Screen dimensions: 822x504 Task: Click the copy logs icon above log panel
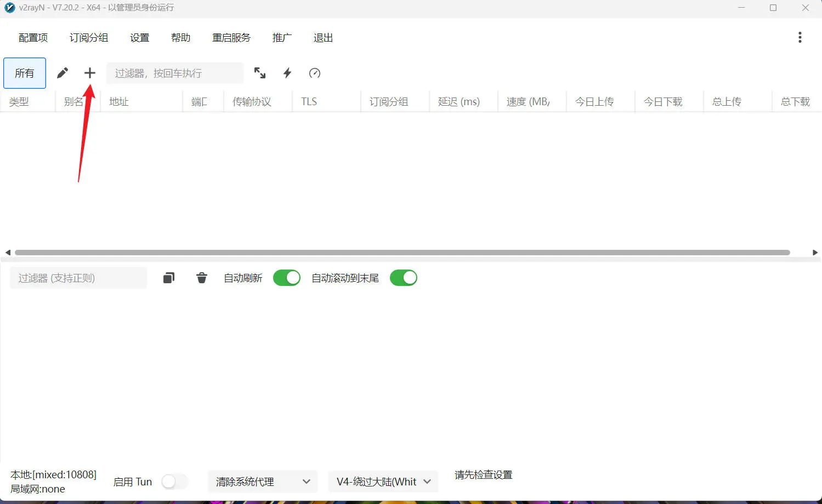[x=168, y=278]
